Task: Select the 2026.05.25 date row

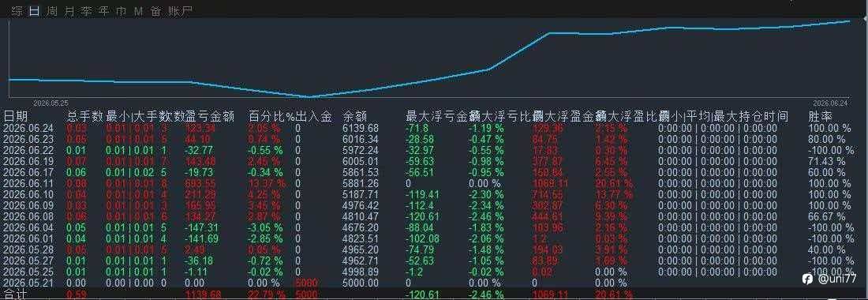Action: 28,272
